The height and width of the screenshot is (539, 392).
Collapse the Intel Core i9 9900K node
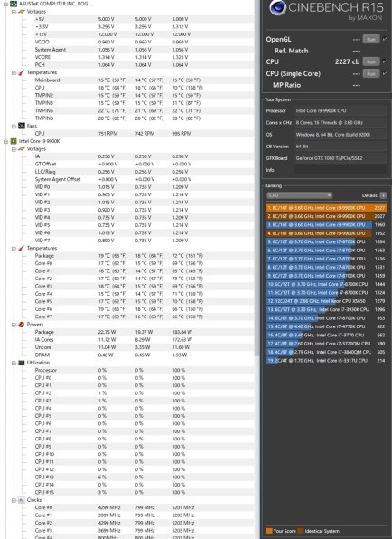(x=5, y=141)
